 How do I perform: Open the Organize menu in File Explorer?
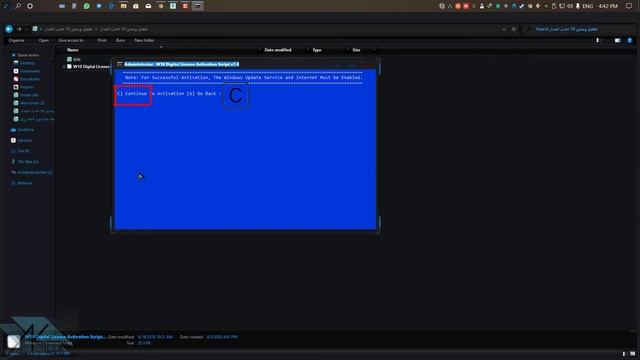click(17, 40)
